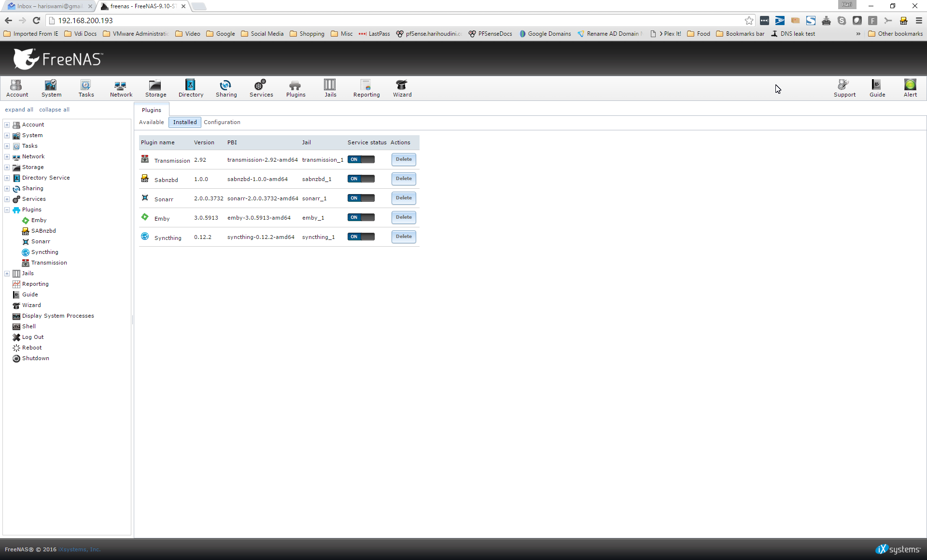Toggle Syncthing service status switch
The width and height of the screenshot is (927, 560).
361,237
